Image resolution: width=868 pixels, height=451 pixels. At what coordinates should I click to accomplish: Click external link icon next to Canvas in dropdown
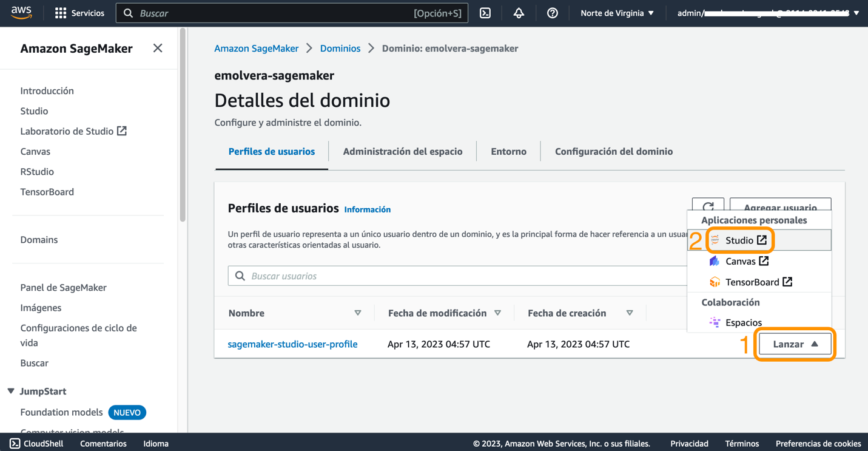(x=764, y=261)
